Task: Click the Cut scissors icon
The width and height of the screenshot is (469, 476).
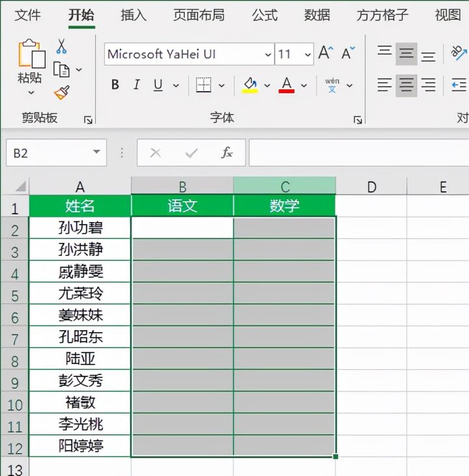Action: coord(61,46)
